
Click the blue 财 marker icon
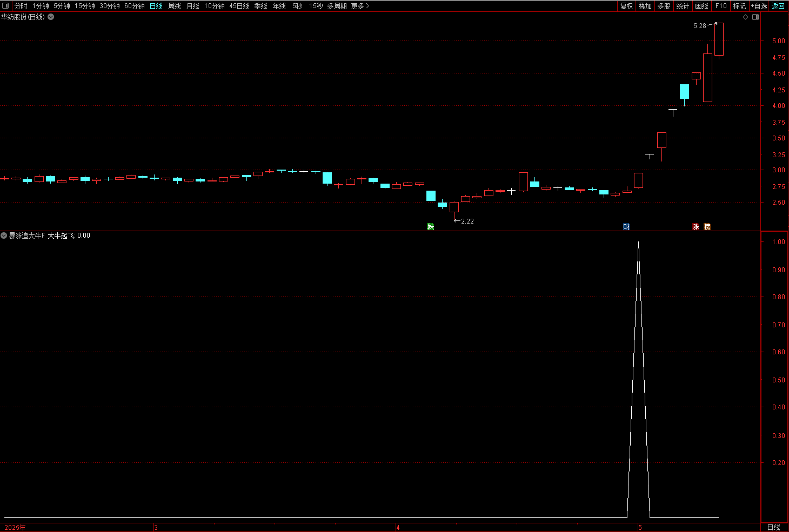pyautogui.click(x=626, y=226)
